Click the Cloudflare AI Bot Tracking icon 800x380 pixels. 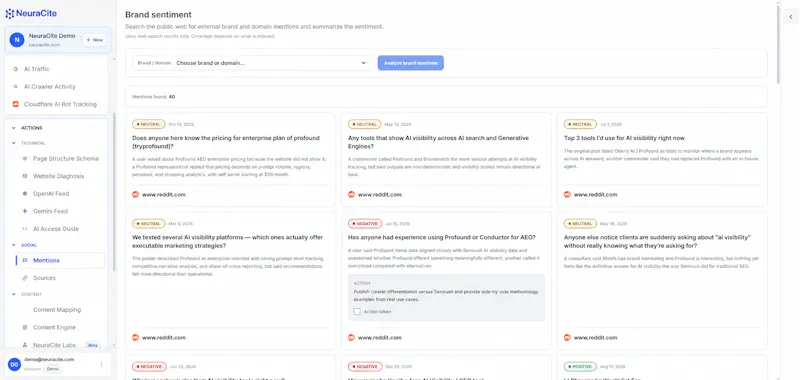point(16,104)
